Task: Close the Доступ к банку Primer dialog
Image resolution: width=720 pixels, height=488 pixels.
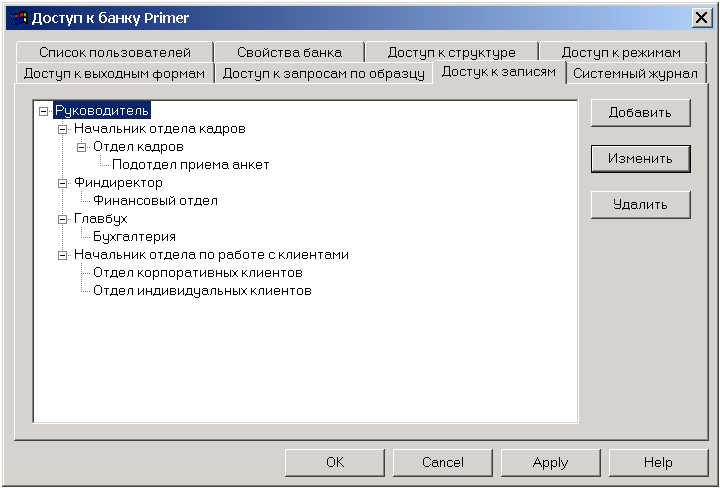Action: click(x=701, y=18)
